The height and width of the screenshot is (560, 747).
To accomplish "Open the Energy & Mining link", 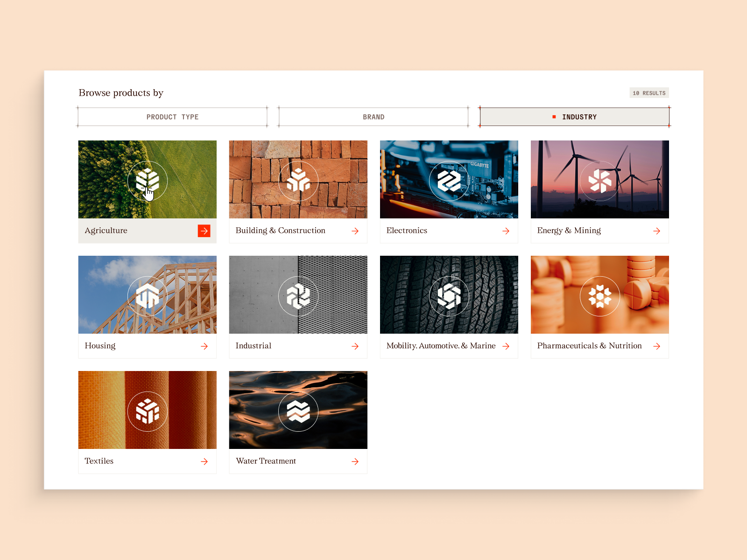I will pos(569,231).
